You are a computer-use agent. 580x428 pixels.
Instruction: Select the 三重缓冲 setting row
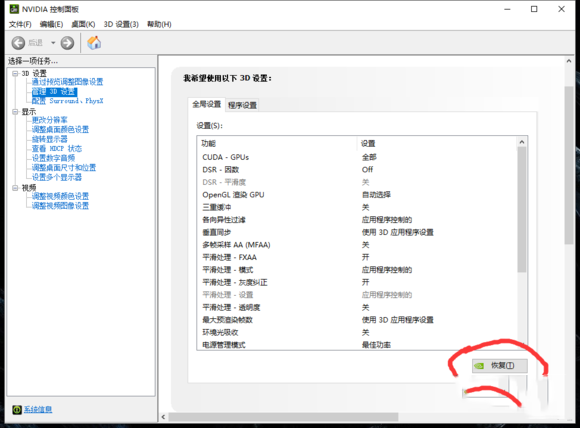point(357,207)
